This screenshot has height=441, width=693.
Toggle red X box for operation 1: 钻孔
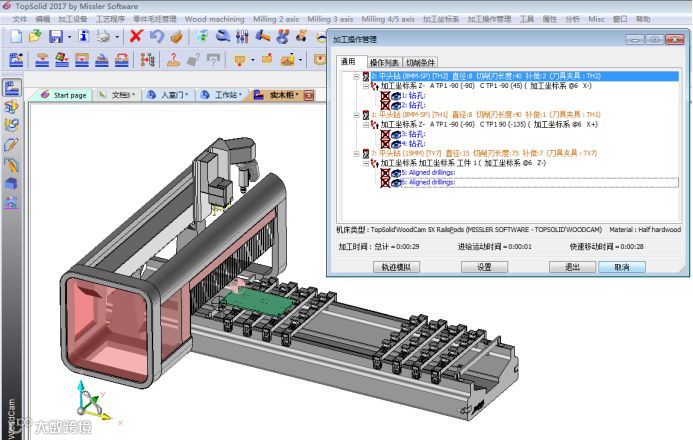[x=385, y=95]
